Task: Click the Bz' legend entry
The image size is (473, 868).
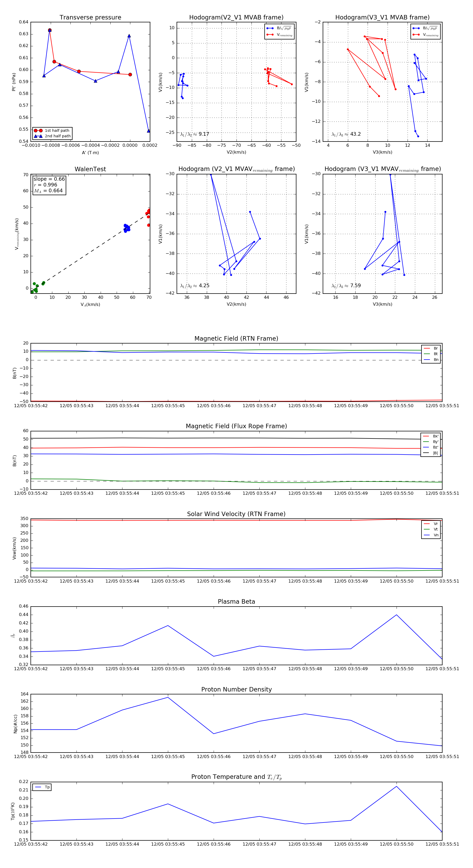Action: point(431,447)
